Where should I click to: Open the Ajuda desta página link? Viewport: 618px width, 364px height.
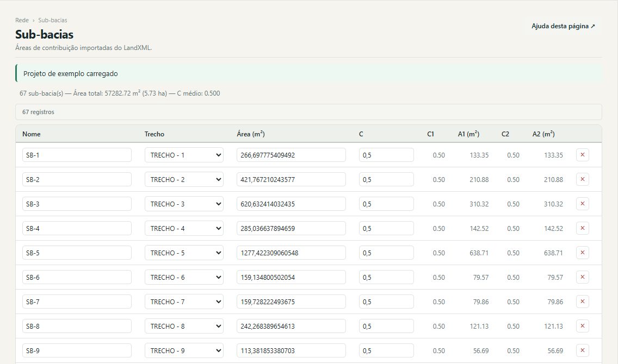click(x=563, y=26)
